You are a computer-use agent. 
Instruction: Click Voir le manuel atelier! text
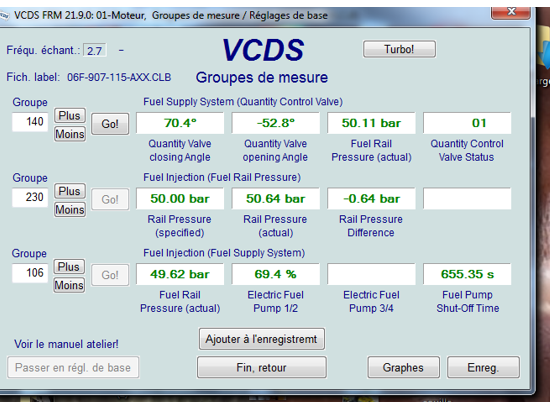[x=66, y=344]
